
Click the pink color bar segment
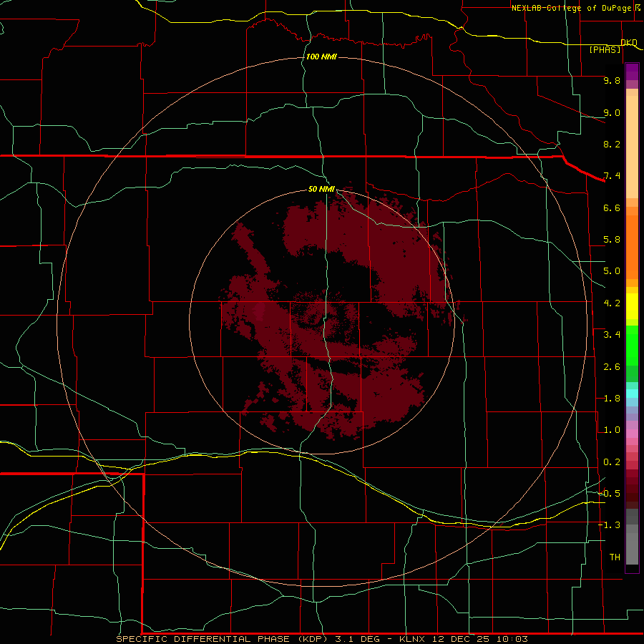tap(632, 434)
